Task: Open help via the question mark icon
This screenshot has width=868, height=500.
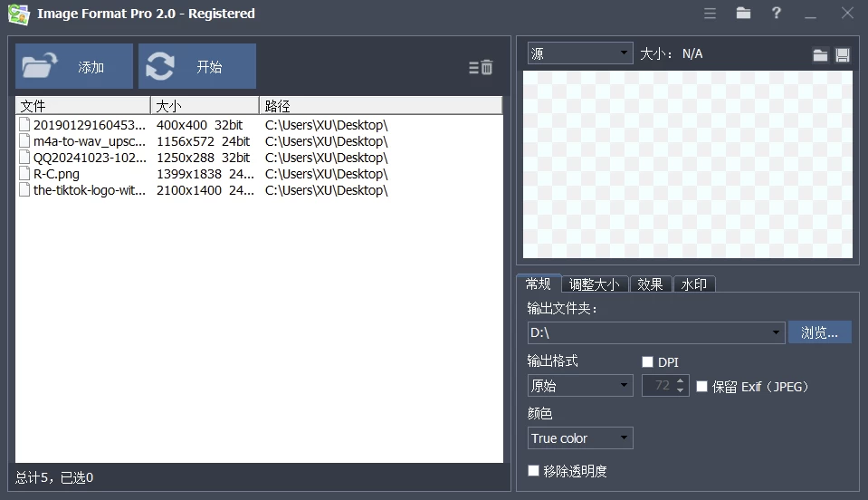Action: tap(777, 13)
